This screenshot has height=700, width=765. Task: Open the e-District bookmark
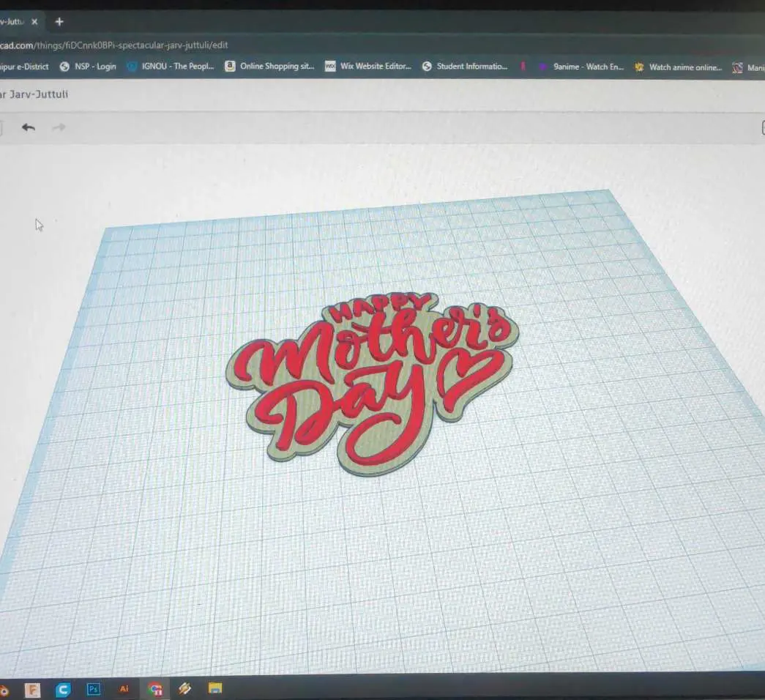[x=24, y=67]
